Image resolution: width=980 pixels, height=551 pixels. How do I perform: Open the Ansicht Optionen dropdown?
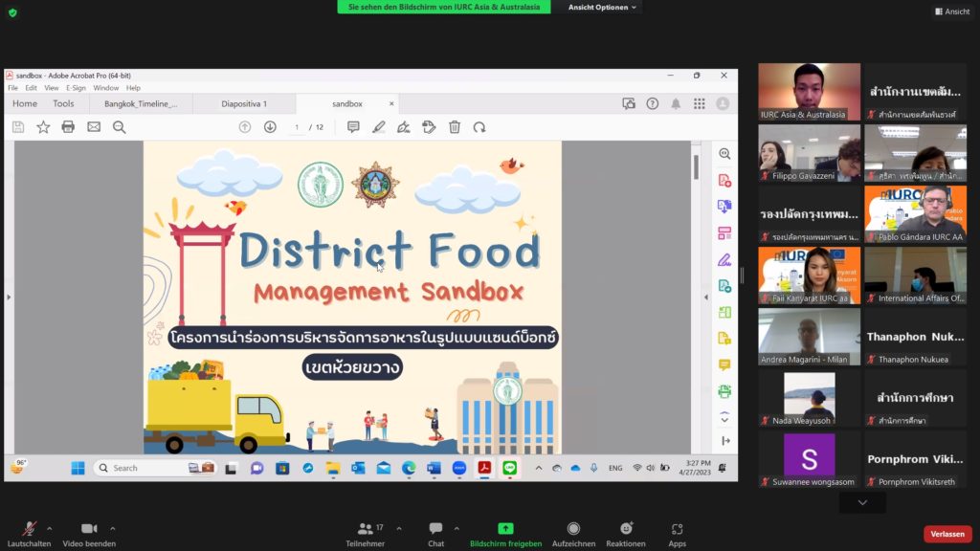coord(603,8)
